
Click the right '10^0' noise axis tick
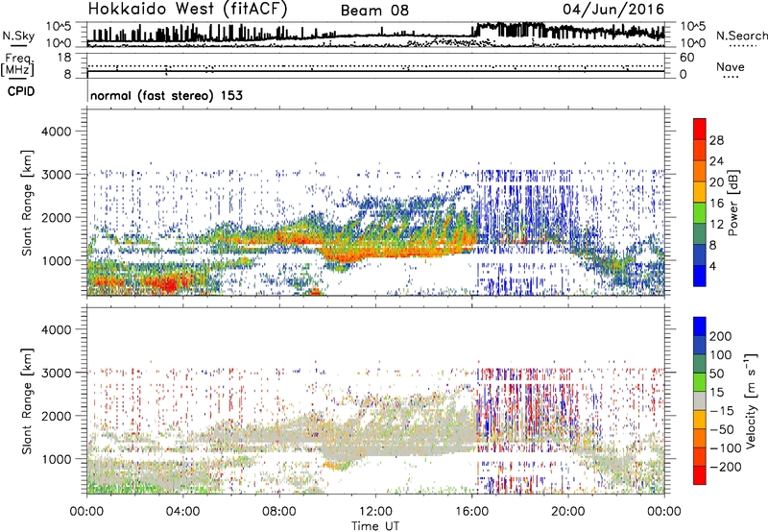[693, 43]
